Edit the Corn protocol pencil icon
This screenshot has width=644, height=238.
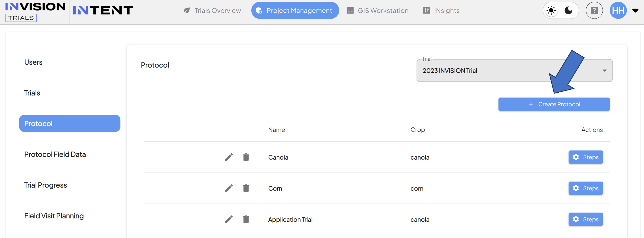point(229,188)
